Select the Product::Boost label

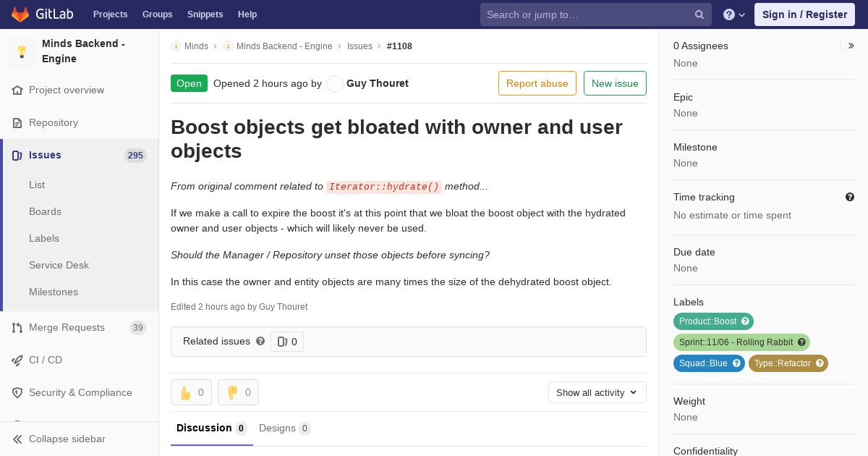pos(707,321)
